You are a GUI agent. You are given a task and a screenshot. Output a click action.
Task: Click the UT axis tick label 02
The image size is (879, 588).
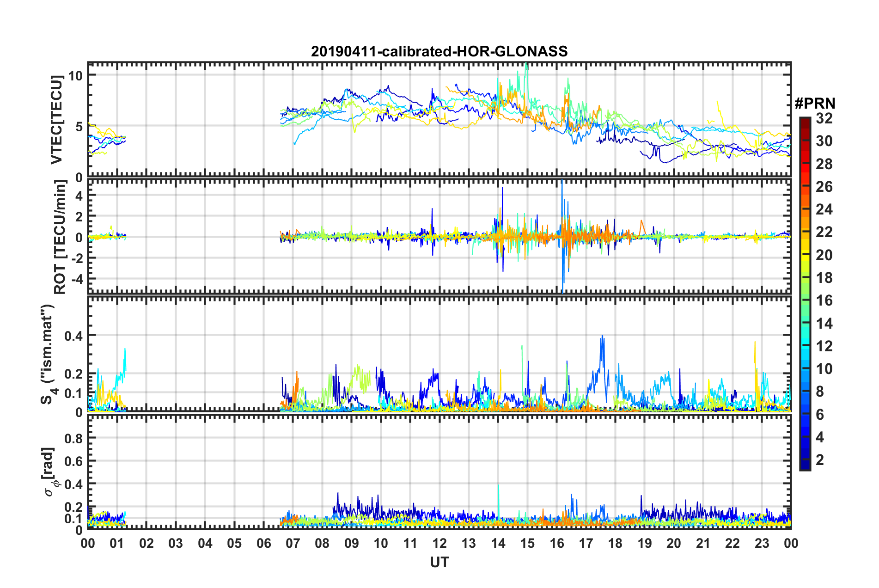(146, 543)
